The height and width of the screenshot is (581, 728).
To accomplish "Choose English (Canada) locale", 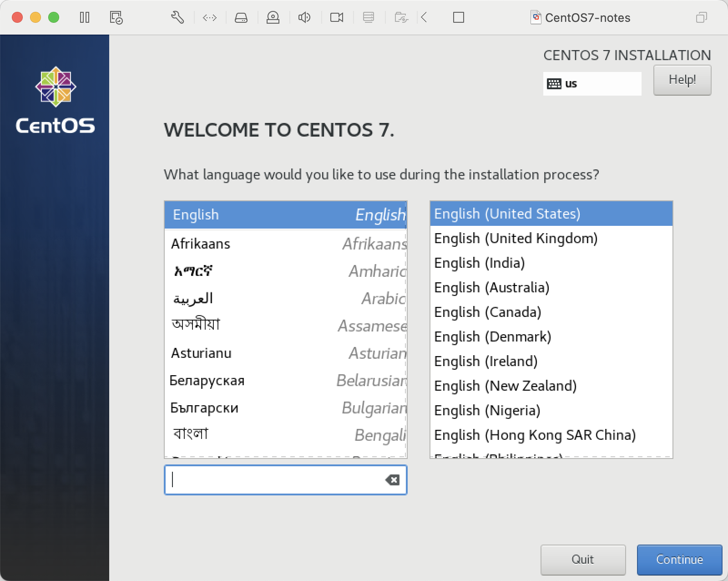I will [x=551, y=312].
